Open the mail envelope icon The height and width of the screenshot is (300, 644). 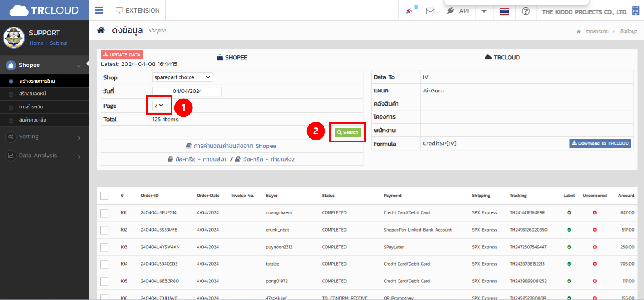[430, 11]
